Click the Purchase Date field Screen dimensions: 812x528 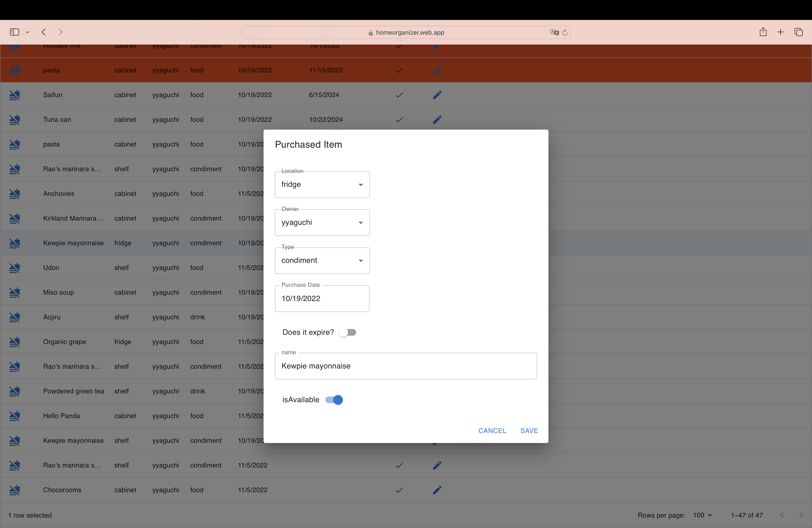click(x=322, y=298)
